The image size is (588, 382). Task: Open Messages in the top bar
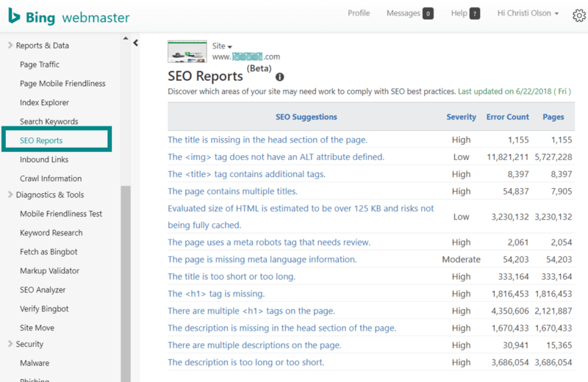click(x=403, y=13)
